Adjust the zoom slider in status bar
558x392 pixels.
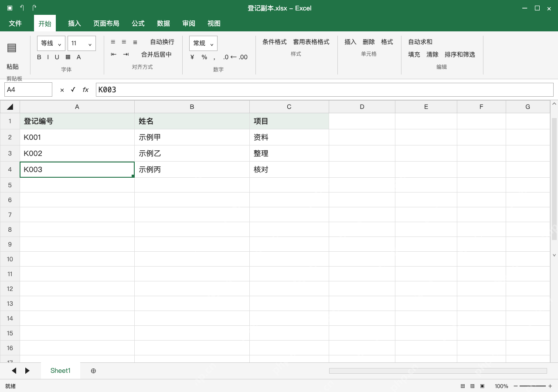pos(533,386)
